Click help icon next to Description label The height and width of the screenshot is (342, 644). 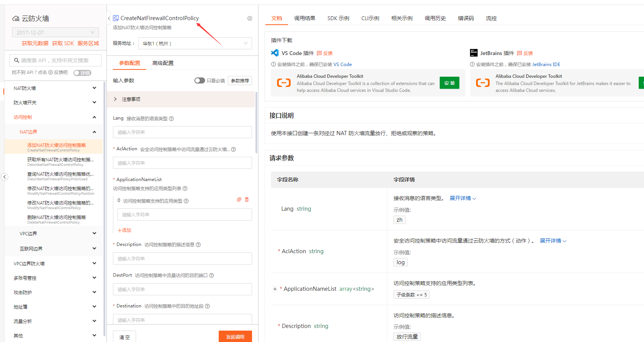click(x=198, y=244)
